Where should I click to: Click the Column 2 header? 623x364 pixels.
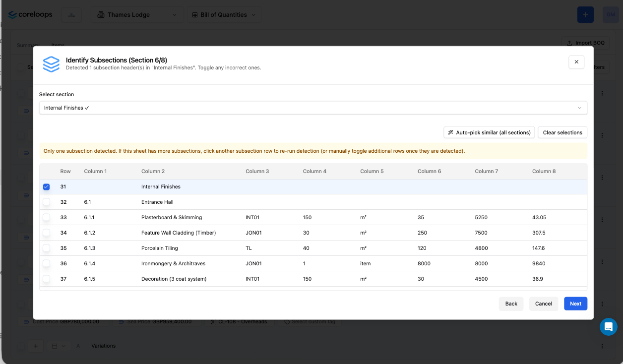click(153, 172)
